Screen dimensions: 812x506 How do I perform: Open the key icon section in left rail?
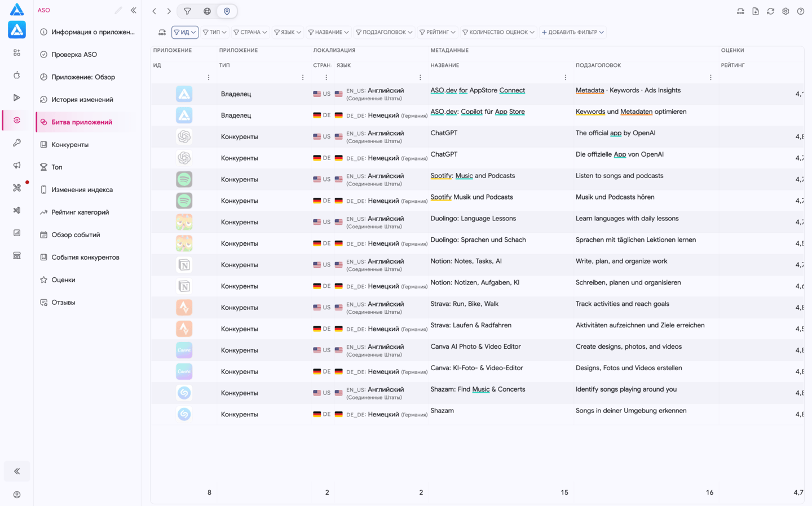[x=17, y=143]
